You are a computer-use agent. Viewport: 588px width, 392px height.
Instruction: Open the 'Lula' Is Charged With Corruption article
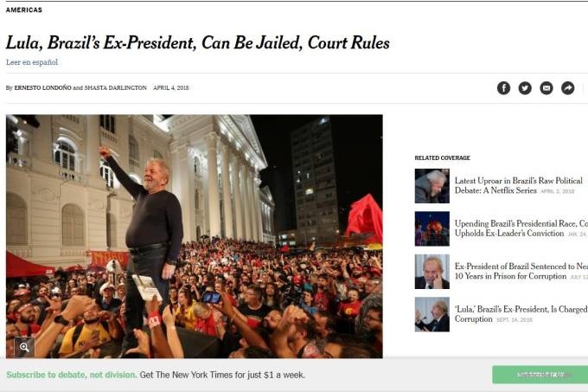[x=521, y=314]
